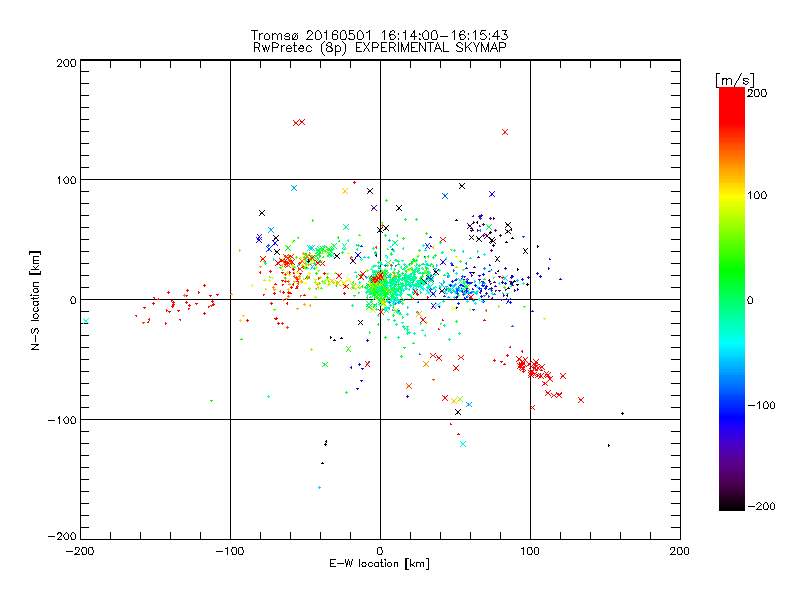The height and width of the screenshot is (600, 800).
Task: Click the y-axis tick label "-100"
Action: pyautogui.click(x=62, y=420)
